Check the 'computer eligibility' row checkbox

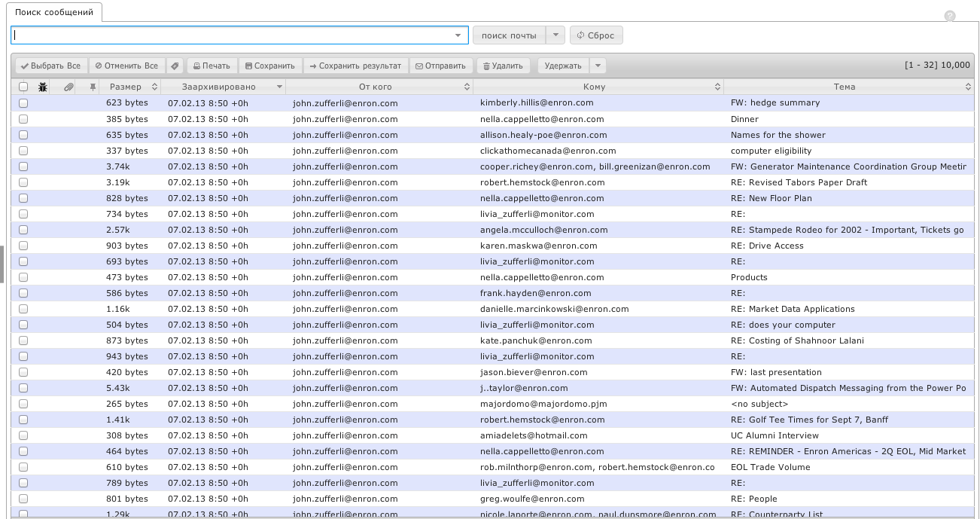coord(23,151)
